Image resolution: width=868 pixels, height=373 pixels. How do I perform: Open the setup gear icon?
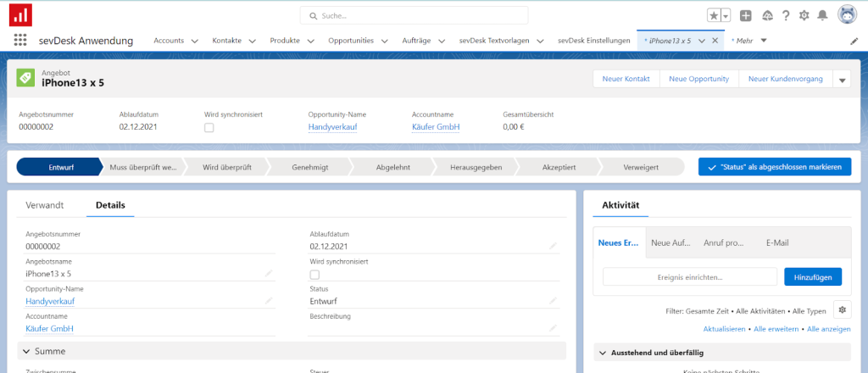(x=804, y=15)
